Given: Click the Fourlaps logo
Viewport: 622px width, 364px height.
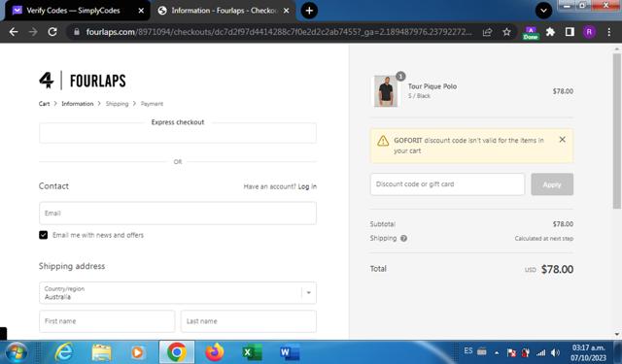Looking at the screenshot, I should [x=82, y=81].
